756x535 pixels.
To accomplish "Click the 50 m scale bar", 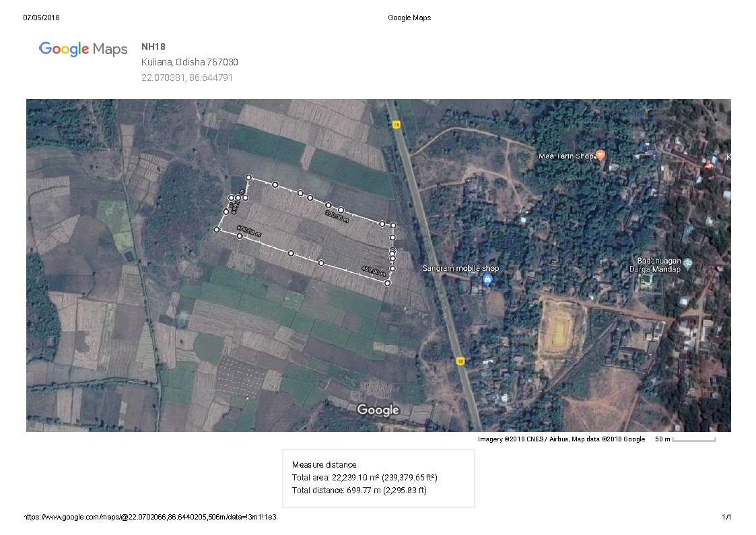I will click(693, 439).
